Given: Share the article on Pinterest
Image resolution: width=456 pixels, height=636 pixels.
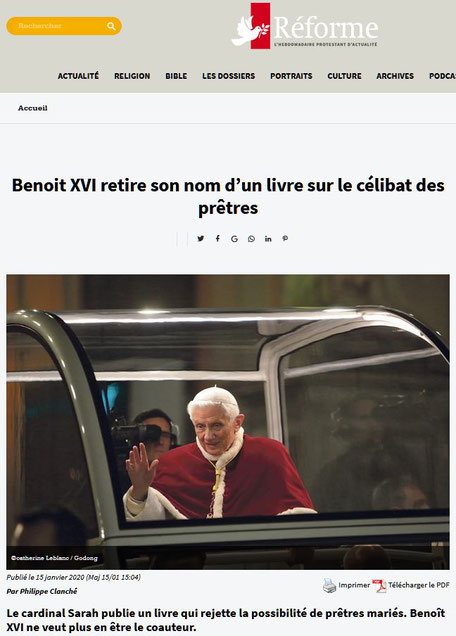Looking at the screenshot, I should click(x=285, y=238).
